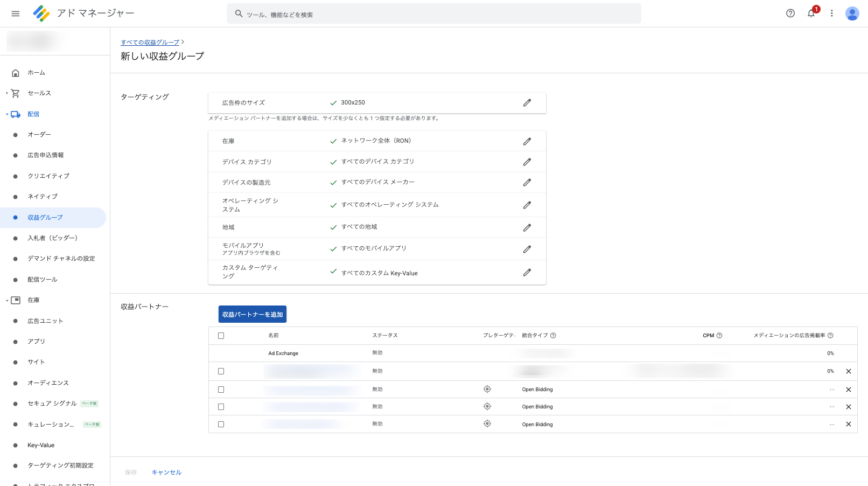Click the 統合タイプ help icon

pos(553,336)
